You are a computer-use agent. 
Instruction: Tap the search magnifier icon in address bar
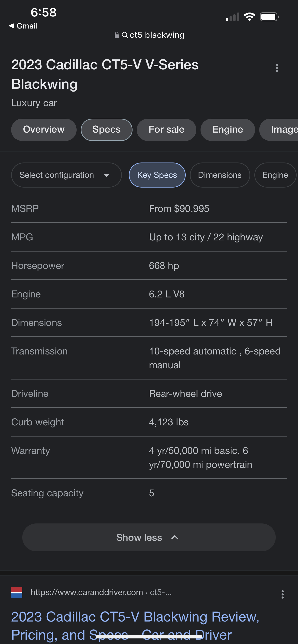pos(125,35)
